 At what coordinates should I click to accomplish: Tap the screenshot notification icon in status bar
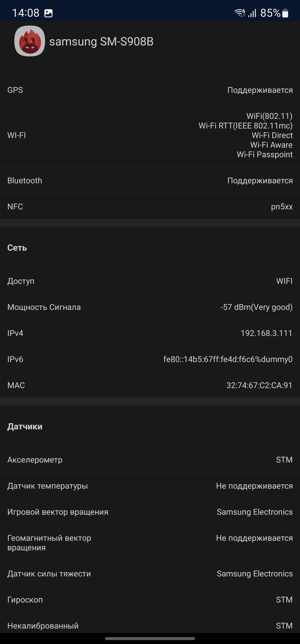pos(48,13)
